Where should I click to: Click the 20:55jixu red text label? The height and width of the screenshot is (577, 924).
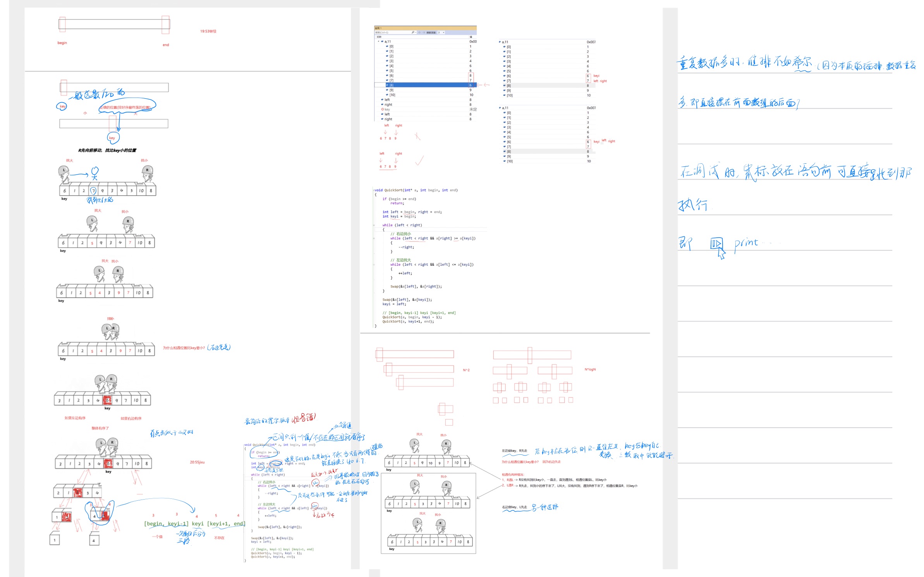pos(197,462)
